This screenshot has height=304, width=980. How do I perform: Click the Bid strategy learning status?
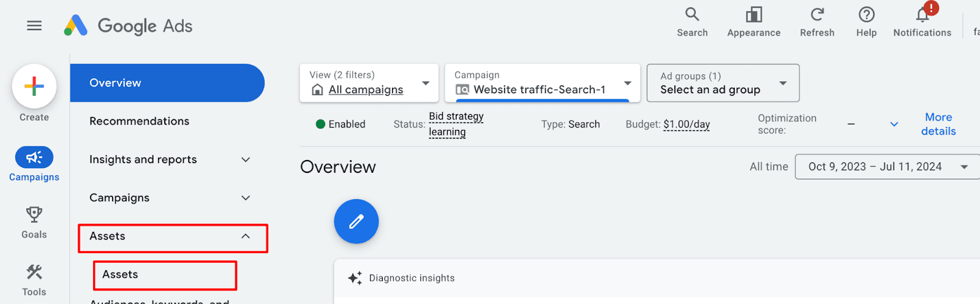pyautogui.click(x=456, y=124)
